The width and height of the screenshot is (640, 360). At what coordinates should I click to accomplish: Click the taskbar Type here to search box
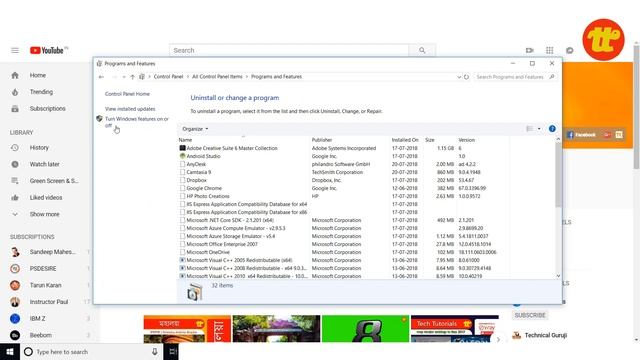pyautogui.click(x=90, y=351)
